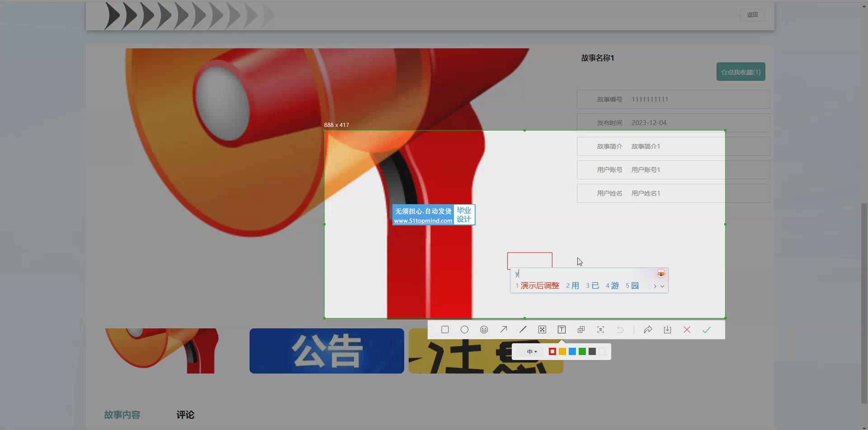Image resolution: width=868 pixels, height=430 pixels.
Task: Choose the white color swatch
Action: click(x=602, y=351)
